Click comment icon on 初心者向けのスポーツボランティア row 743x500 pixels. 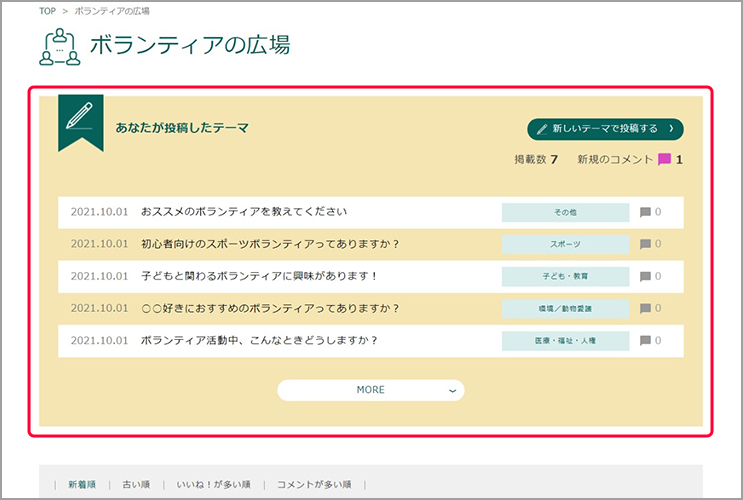coord(645,244)
